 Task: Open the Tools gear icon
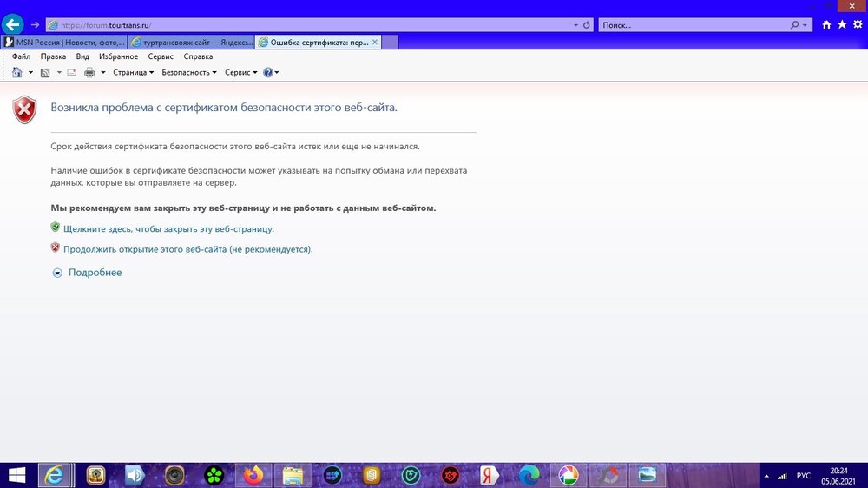(858, 25)
